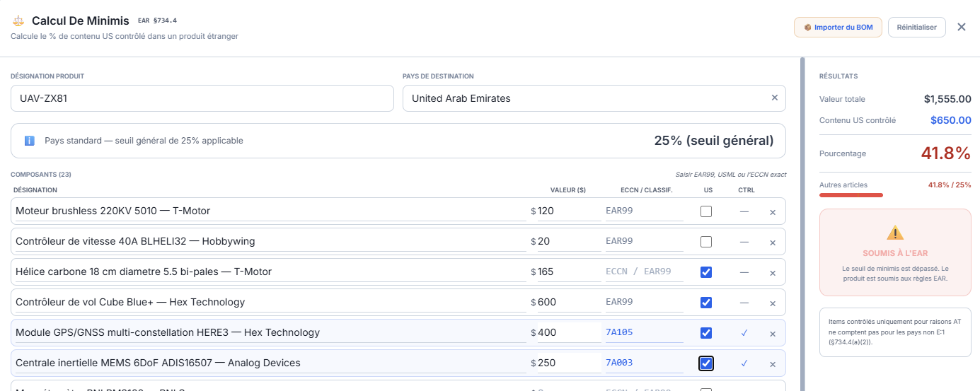The width and height of the screenshot is (980, 391).
Task: Remove the Moteur brushless 220KV row
Action: (773, 212)
